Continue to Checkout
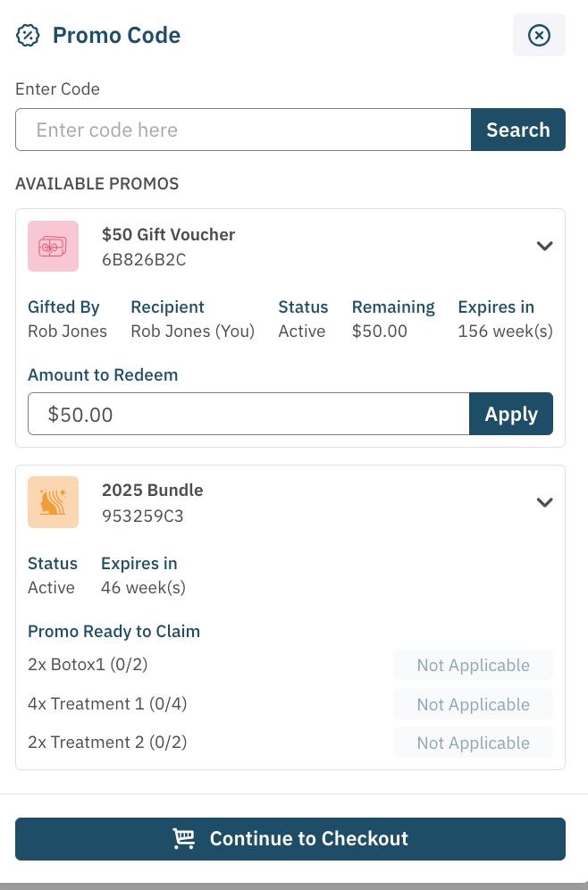The width and height of the screenshot is (588, 890). [290, 839]
